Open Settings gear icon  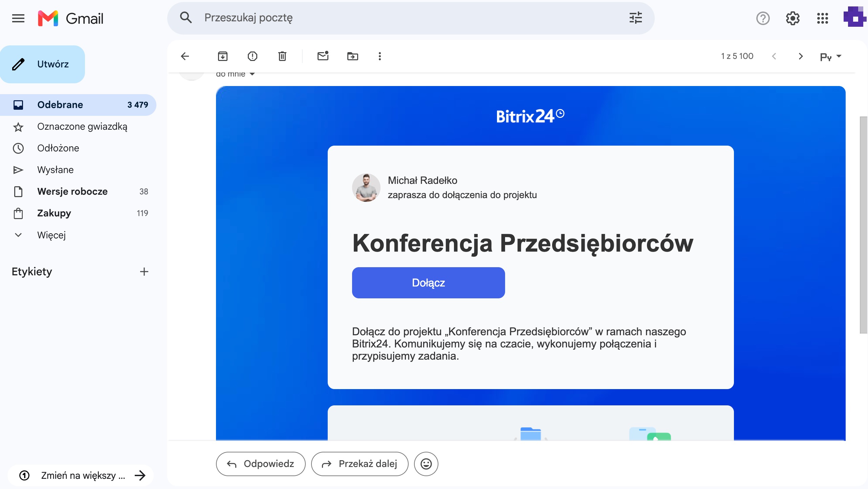coord(793,18)
